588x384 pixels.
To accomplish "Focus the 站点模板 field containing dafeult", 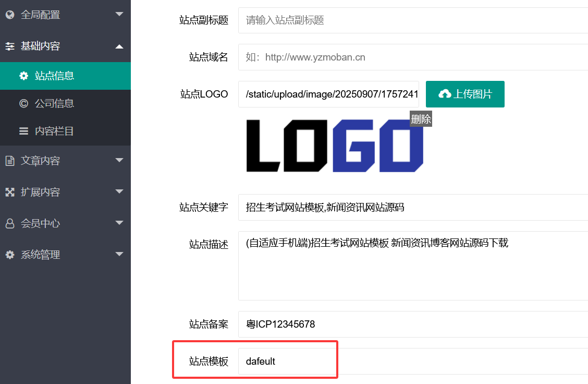I will click(x=412, y=361).
